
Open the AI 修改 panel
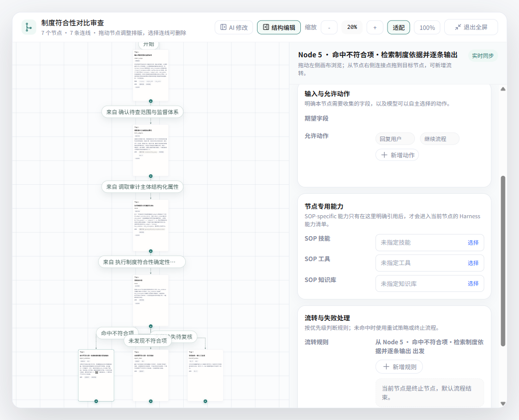click(234, 27)
